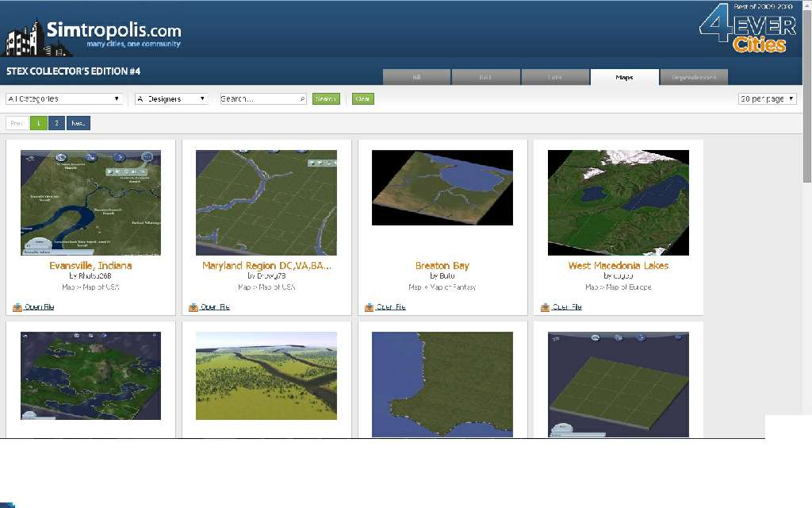The image size is (812, 508).
Task: Click the Breaton Bay map thumbnail
Action: coord(442,187)
